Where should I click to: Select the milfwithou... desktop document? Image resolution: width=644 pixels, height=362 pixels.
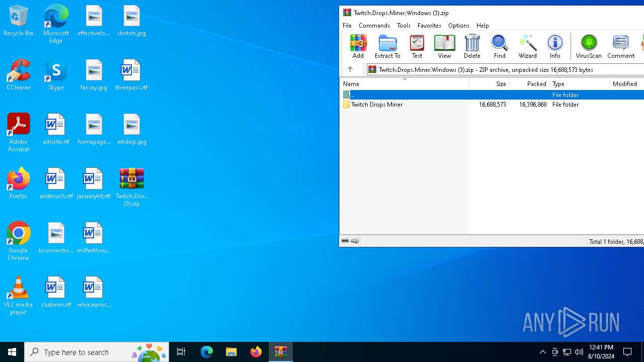(94, 238)
